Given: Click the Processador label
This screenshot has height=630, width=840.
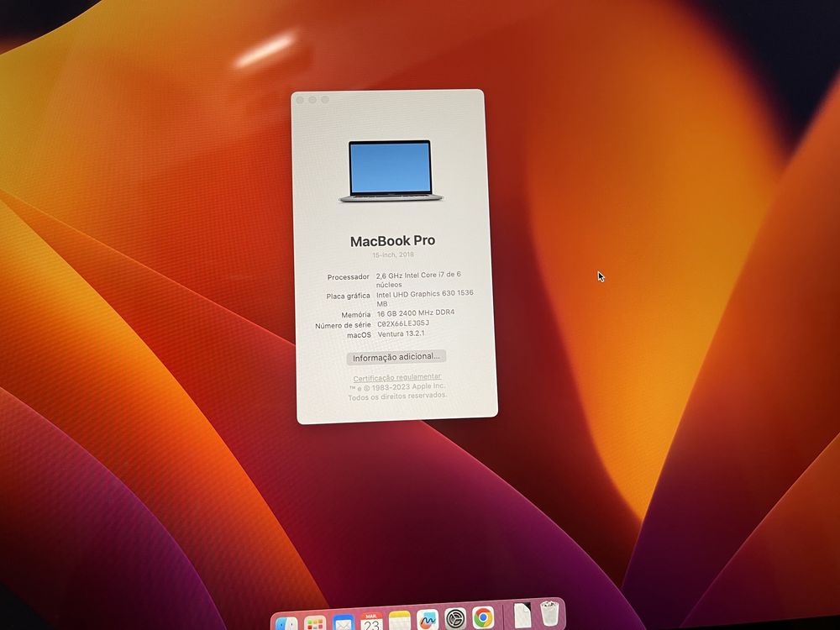Looking at the screenshot, I should click(349, 277).
